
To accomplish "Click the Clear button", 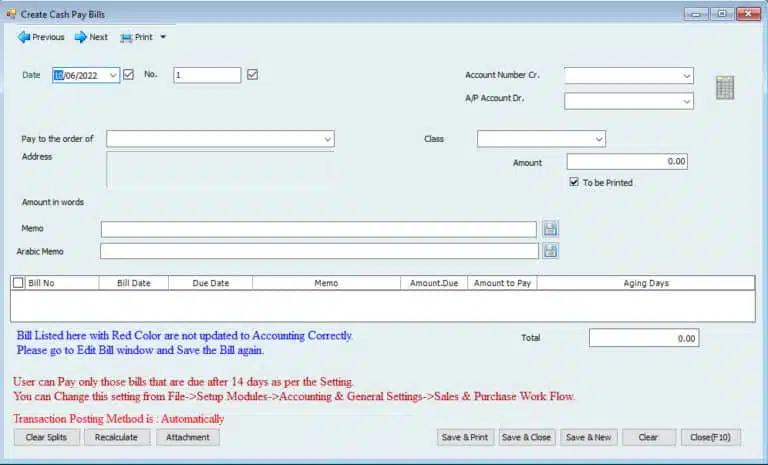I will click(648, 437).
